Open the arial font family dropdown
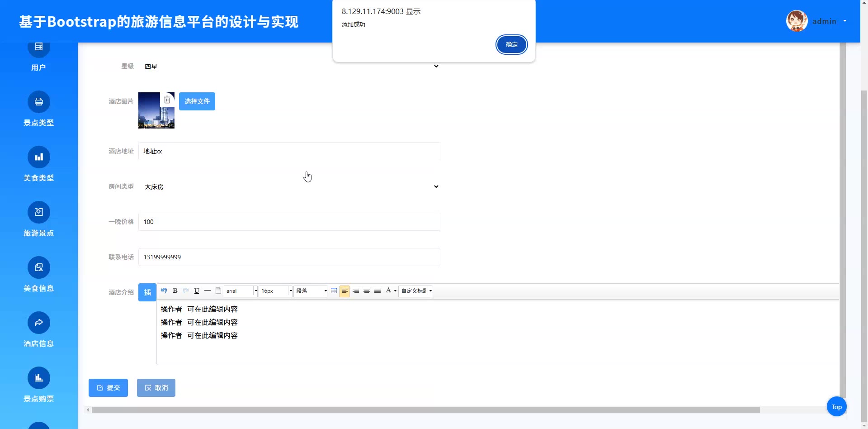The image size is (868, 429). click(241, 291)
